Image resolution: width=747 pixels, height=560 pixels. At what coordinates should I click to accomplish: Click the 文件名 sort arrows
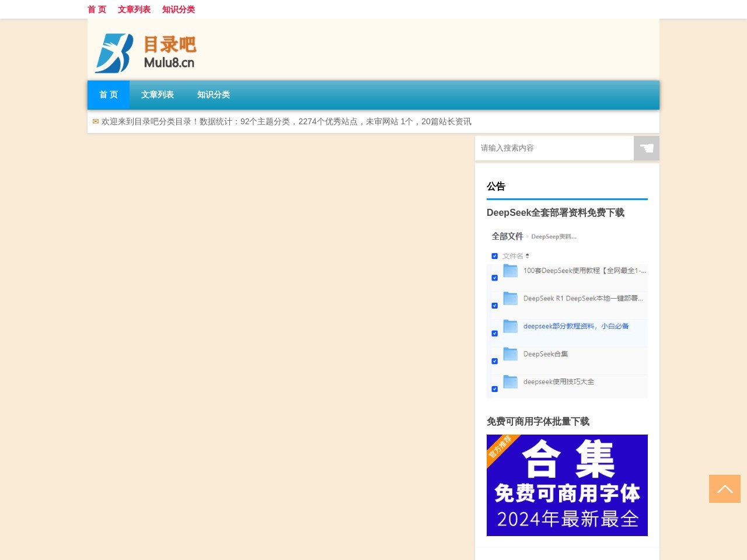(527, 256)
